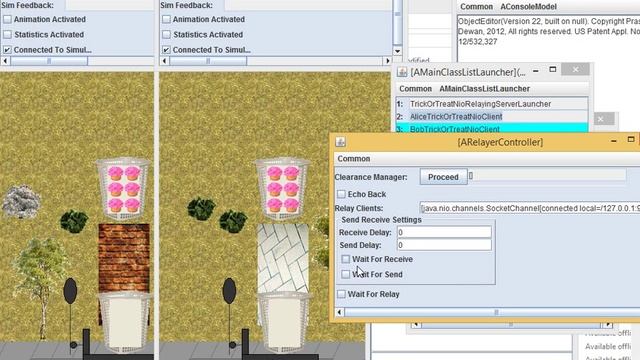Click the Proceed button in Clearance Manager
The width and height of the screenshot is (640, 360).
pos(443,177)
